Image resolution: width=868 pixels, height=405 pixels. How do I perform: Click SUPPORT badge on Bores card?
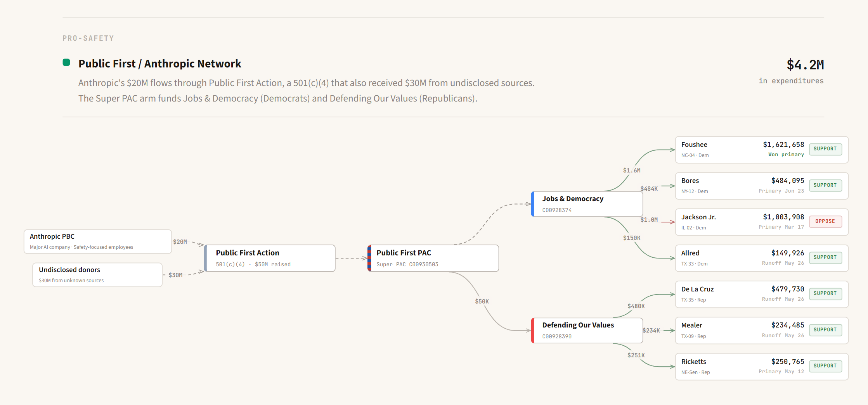coord(825,185)
